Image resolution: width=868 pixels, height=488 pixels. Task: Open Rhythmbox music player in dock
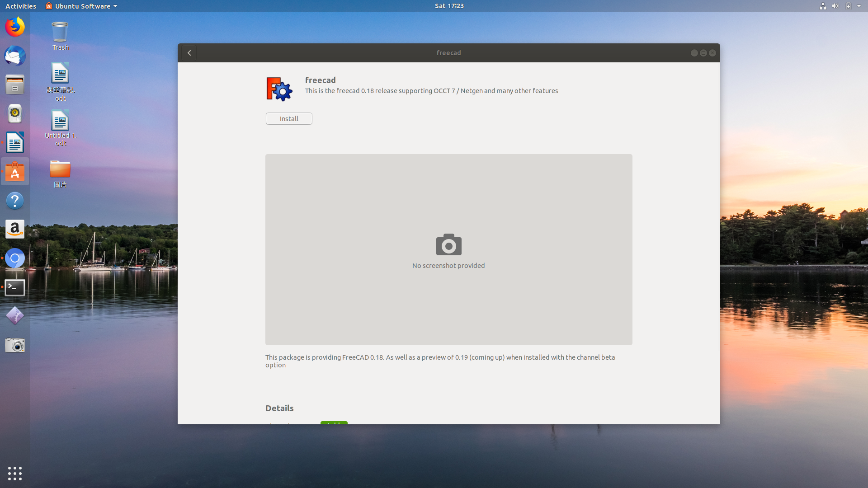click(x=15, y=114)
